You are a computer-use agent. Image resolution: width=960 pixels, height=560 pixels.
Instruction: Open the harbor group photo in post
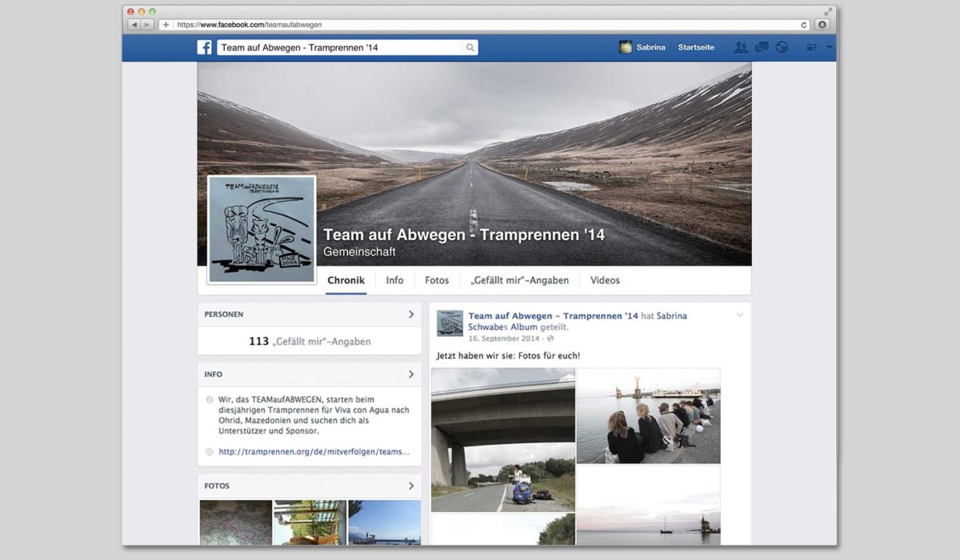point(649,416)
